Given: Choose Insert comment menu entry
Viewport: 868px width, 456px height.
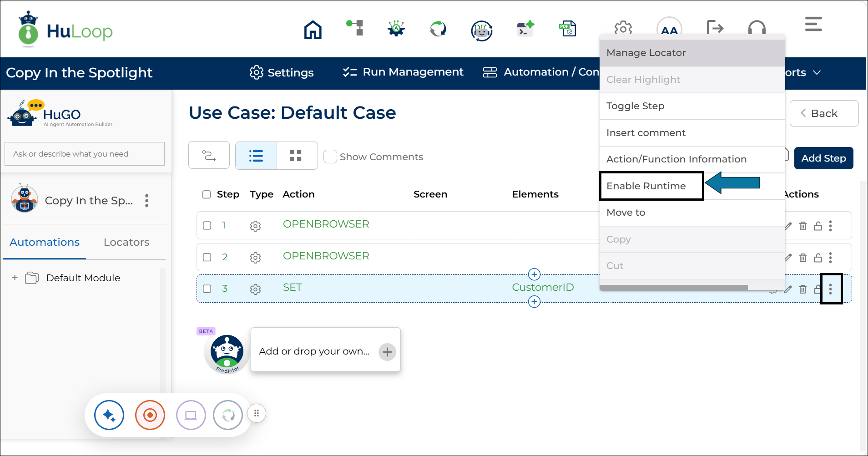Looking at the screenshot, I should [692, 133].
